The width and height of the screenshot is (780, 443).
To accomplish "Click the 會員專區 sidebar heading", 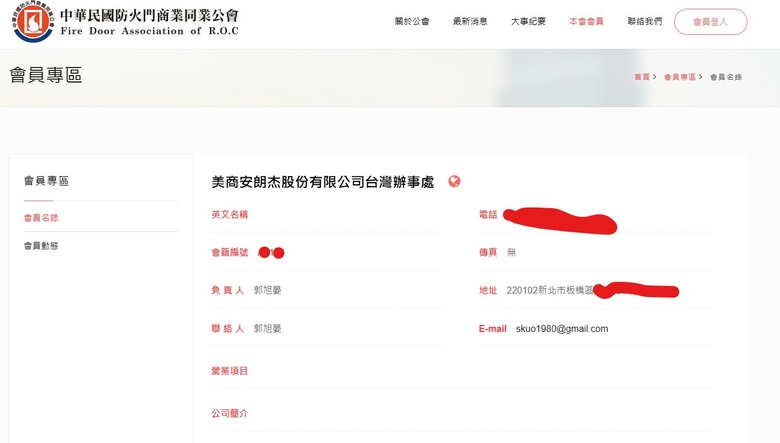I will 46,181.
